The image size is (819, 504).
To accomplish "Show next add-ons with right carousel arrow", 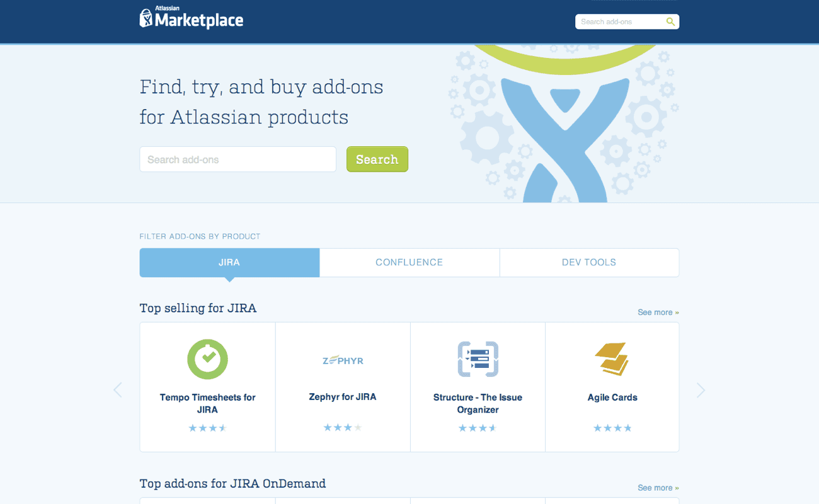I will pyautogui.click(x=701, y=390).
